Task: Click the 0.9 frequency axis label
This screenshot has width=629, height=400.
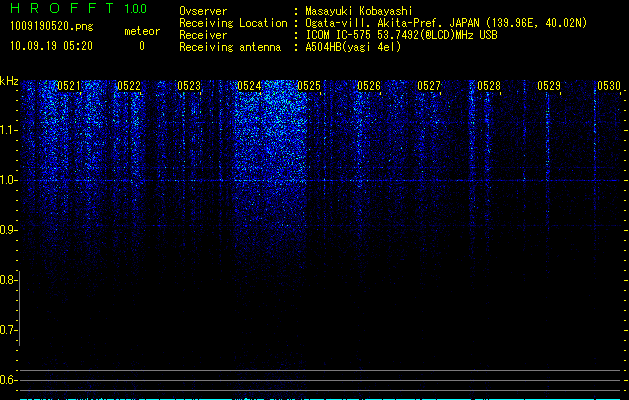Action: (7, 230)
